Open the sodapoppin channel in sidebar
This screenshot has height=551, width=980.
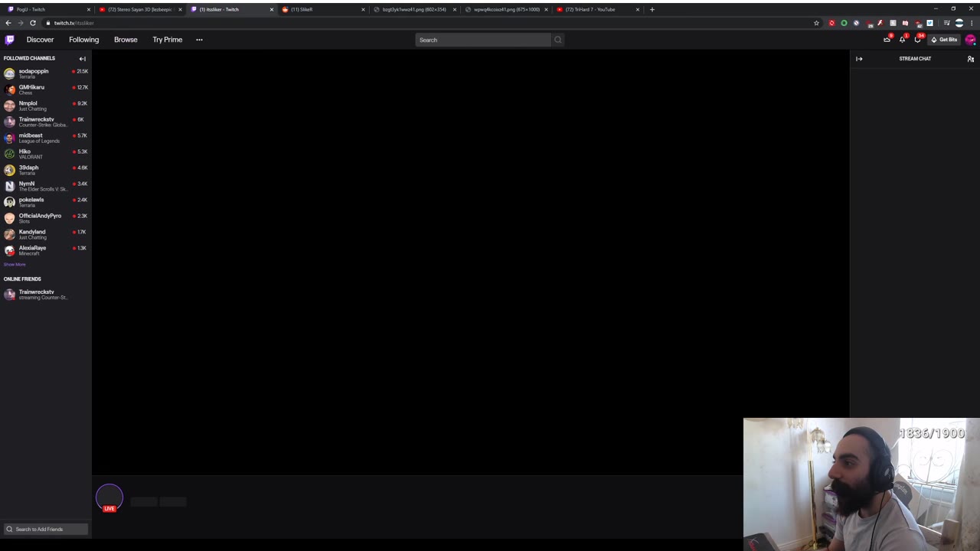[46, 73]
